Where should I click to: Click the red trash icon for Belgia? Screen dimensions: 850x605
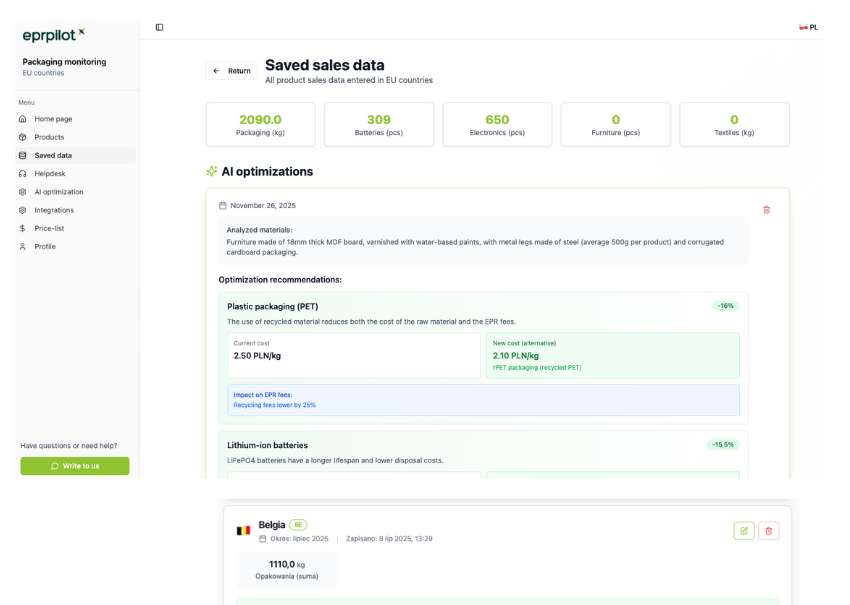click(768, 530)
